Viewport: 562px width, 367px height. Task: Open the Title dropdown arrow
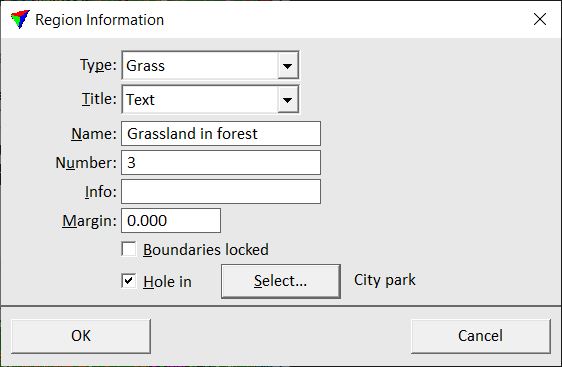pyautogui.click(x=287, y=100)
